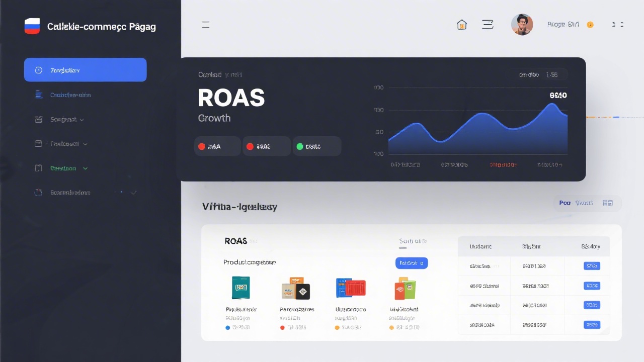Select the wallet icon in the sidebar

coord(39,143)
